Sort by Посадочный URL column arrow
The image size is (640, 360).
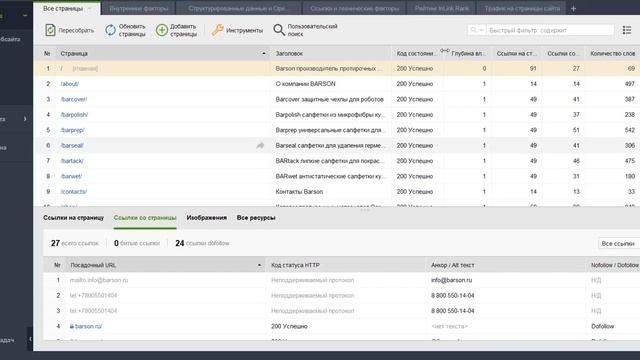pos(259,265)
